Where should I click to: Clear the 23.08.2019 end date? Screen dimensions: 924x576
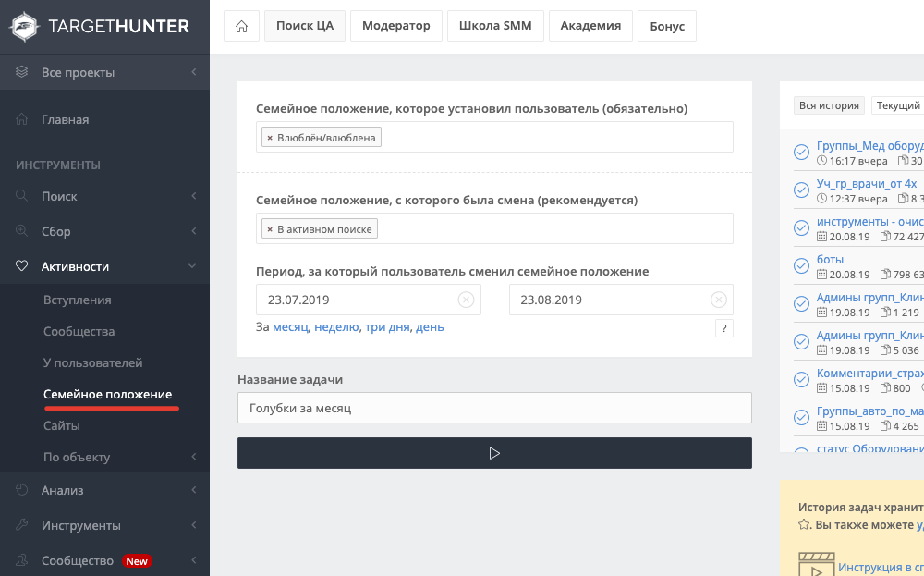[718, 300]
